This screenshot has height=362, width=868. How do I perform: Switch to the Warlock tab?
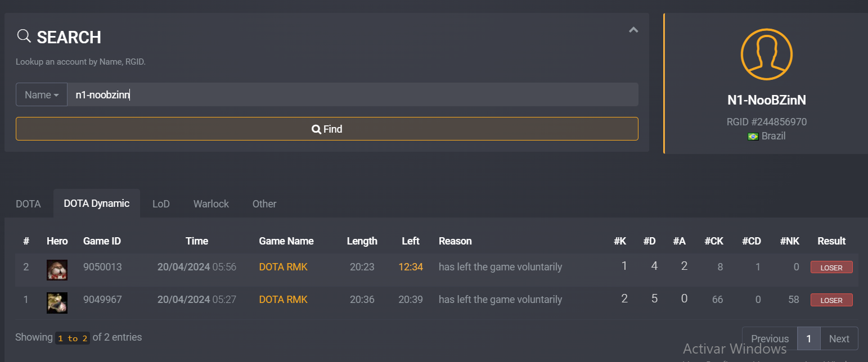[211, 203]
